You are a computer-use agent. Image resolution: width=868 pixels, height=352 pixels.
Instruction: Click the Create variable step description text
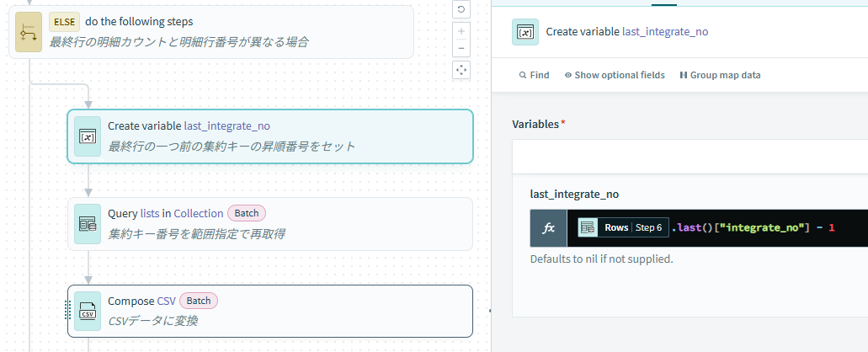tap(232, 147)
